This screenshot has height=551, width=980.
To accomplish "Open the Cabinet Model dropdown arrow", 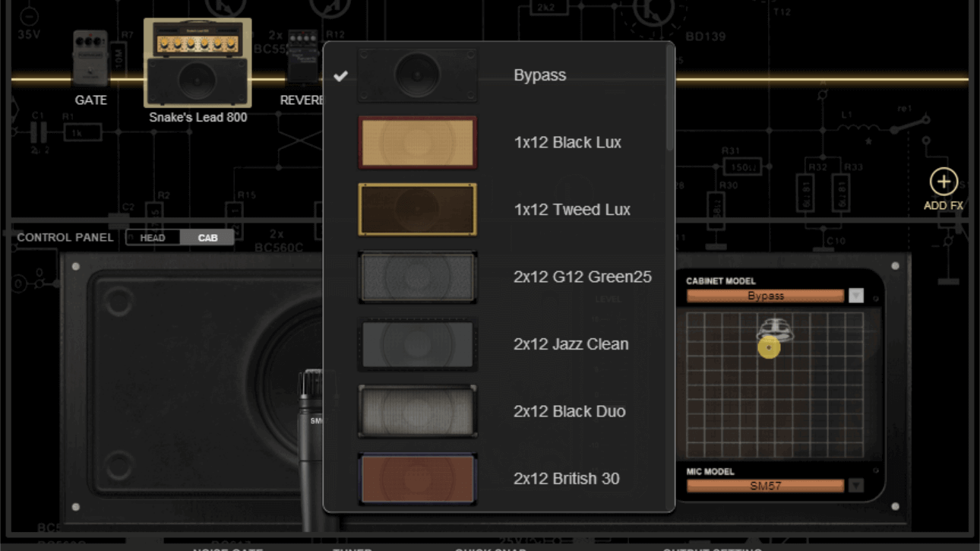I will point(856,296).
